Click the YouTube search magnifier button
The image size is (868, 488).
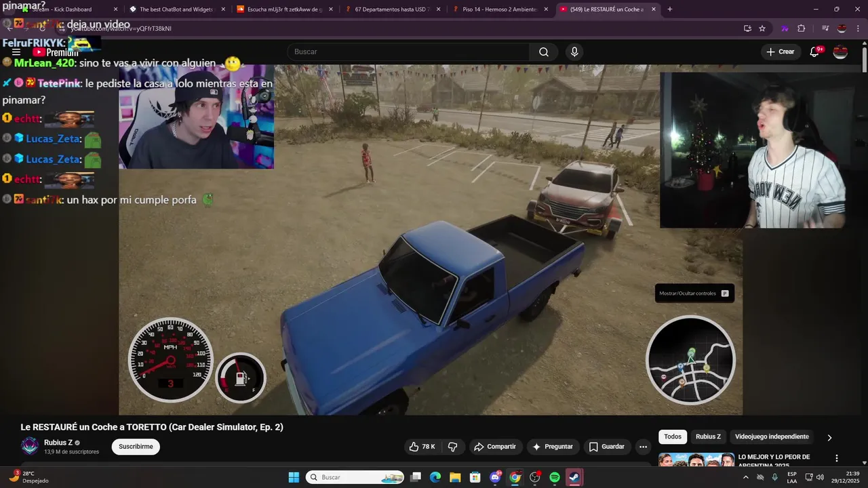click(x=544, y=52)
